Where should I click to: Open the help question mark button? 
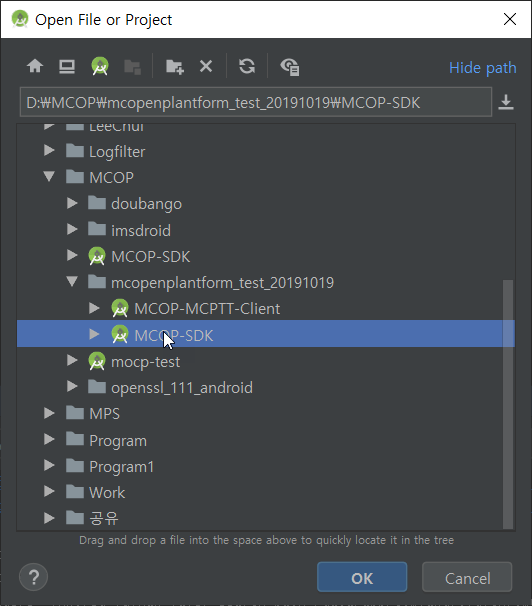(34, 577)
